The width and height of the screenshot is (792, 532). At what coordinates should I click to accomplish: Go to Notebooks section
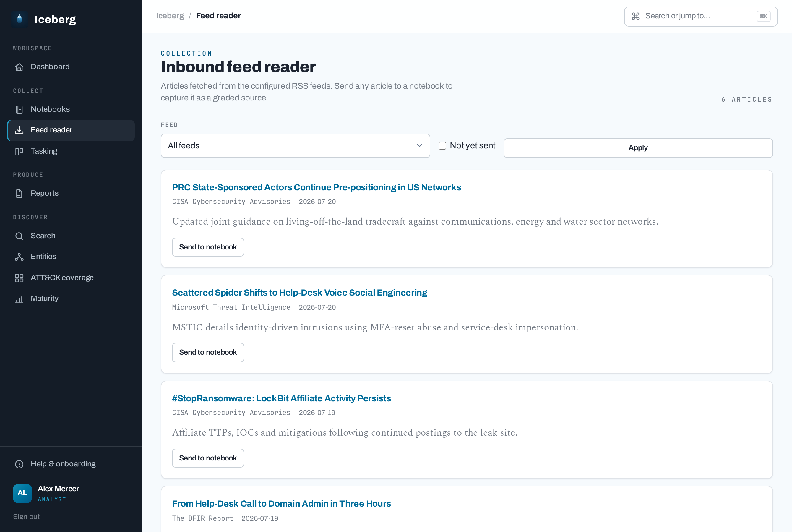click(71, 109)
